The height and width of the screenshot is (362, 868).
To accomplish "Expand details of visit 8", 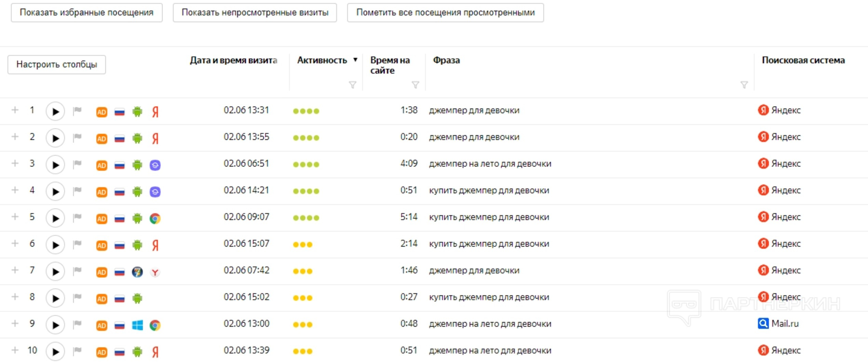I will [x=15, y=297].
